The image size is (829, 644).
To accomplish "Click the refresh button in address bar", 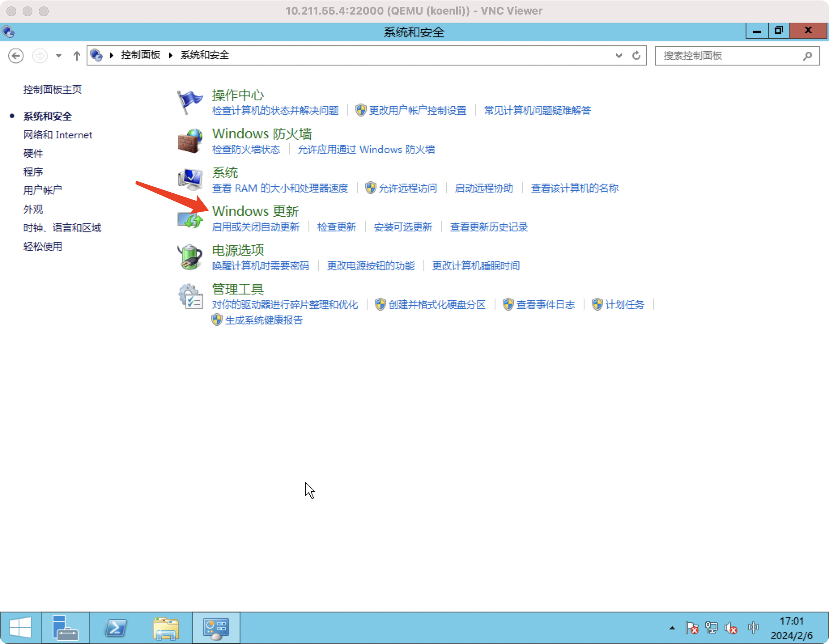I will tap(636, 55).
